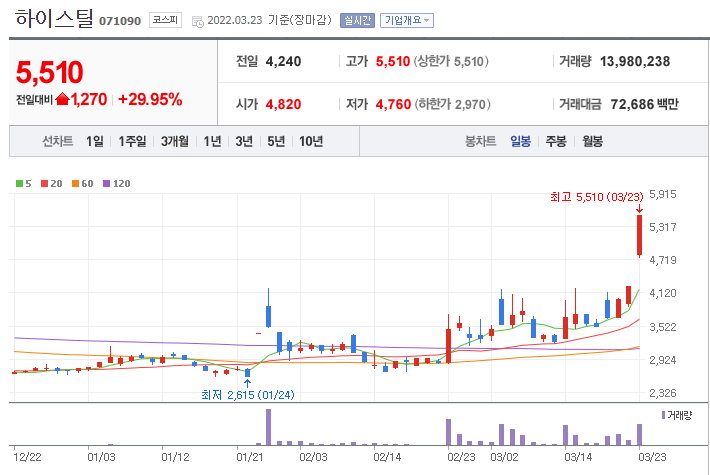This screenshot has width=710, height=475.
Task: Click the 2,326 price axis label
Action: click(662, 393)
